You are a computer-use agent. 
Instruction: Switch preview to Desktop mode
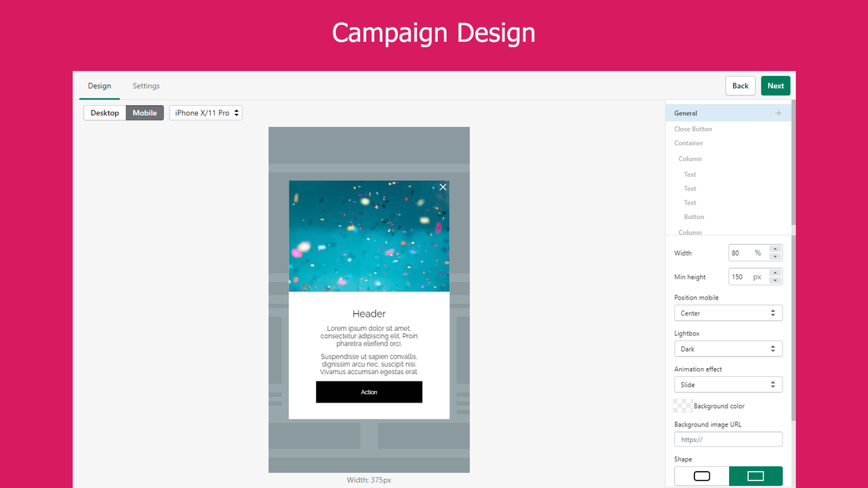pyautogui.click(x=104, y=113)
